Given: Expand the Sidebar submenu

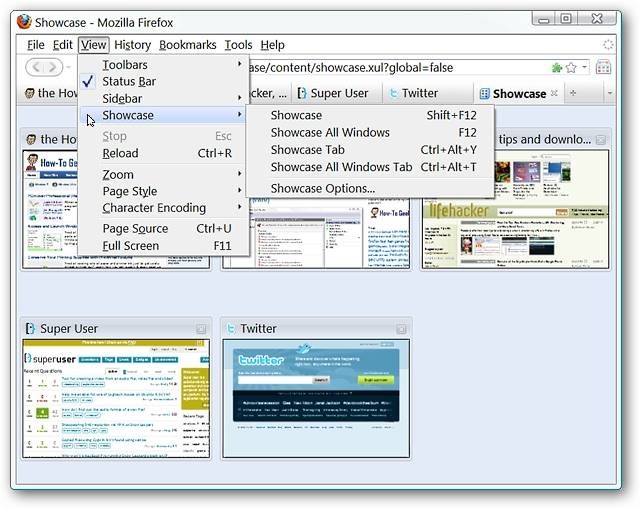Looking at the screenshot, I should 163,98.
